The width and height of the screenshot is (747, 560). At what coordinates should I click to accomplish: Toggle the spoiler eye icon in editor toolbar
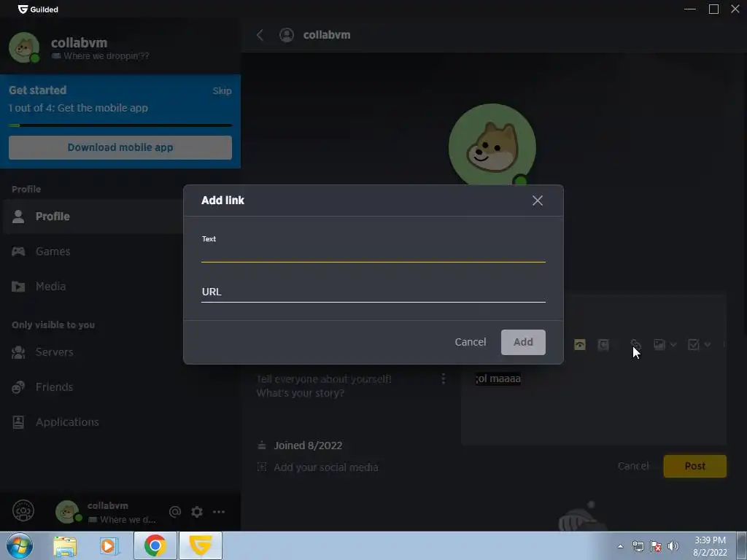(580, 344)
